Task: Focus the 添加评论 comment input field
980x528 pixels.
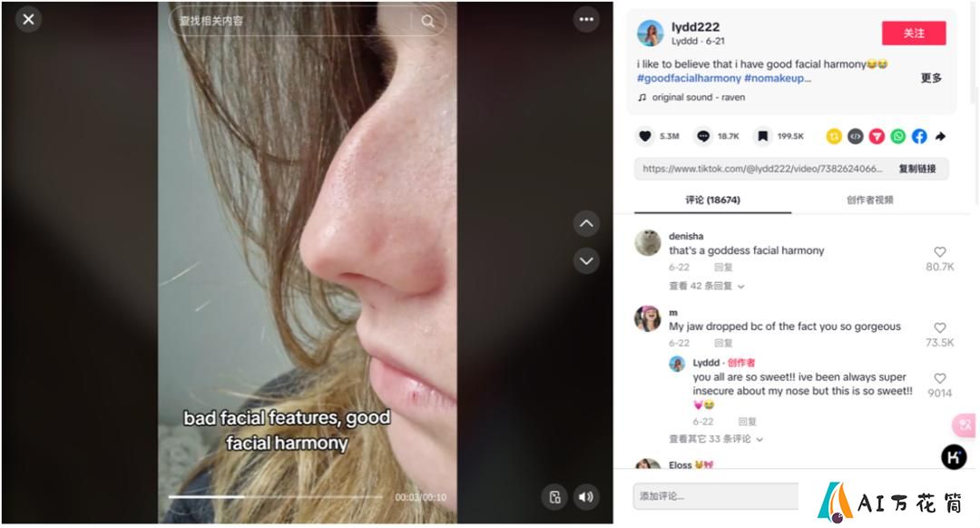Action: [716, 496]
